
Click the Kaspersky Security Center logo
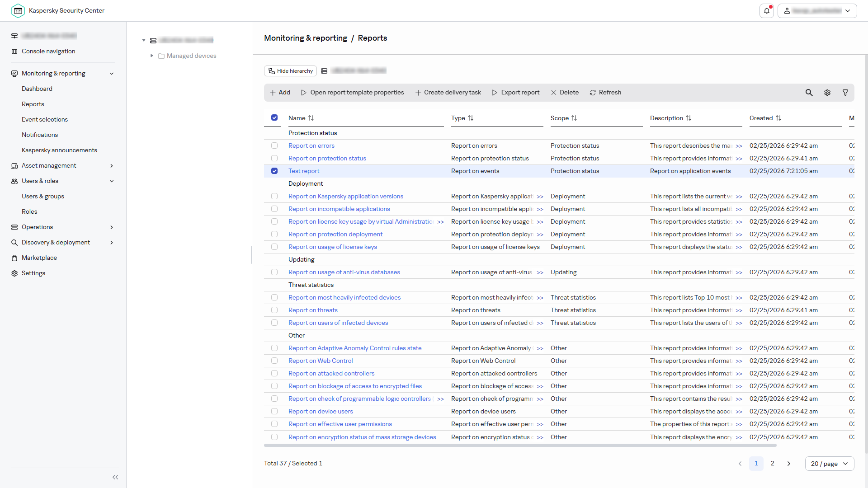[x=18, y=10]
